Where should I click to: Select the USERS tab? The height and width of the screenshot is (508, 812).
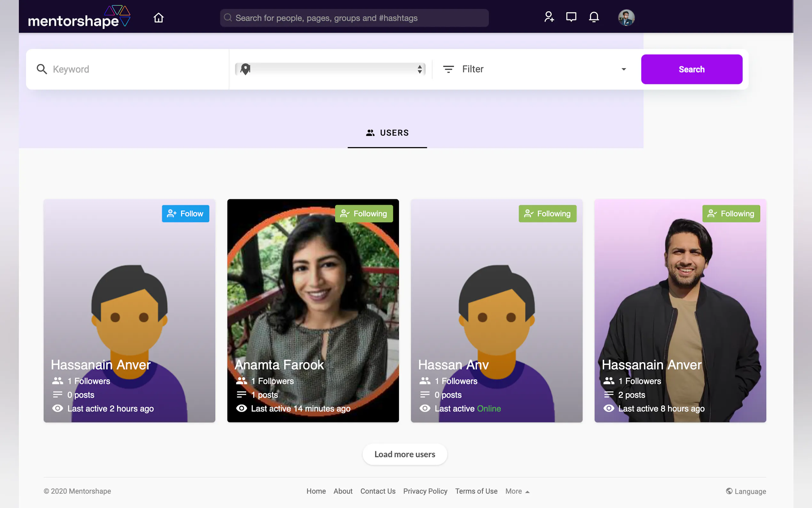pos(387,133)
